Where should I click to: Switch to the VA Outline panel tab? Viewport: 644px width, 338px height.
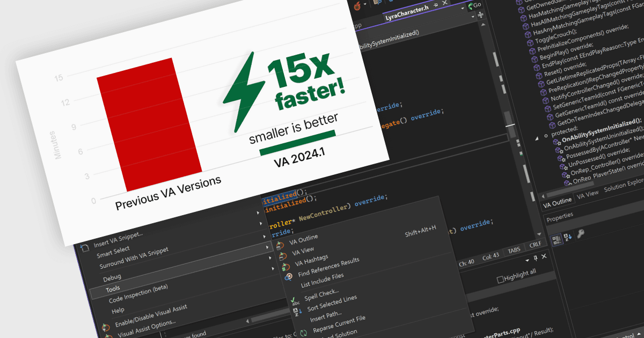(558, 202)
